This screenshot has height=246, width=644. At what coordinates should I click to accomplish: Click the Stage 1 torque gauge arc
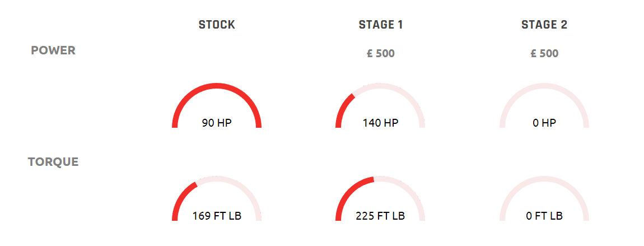point(380,198)
